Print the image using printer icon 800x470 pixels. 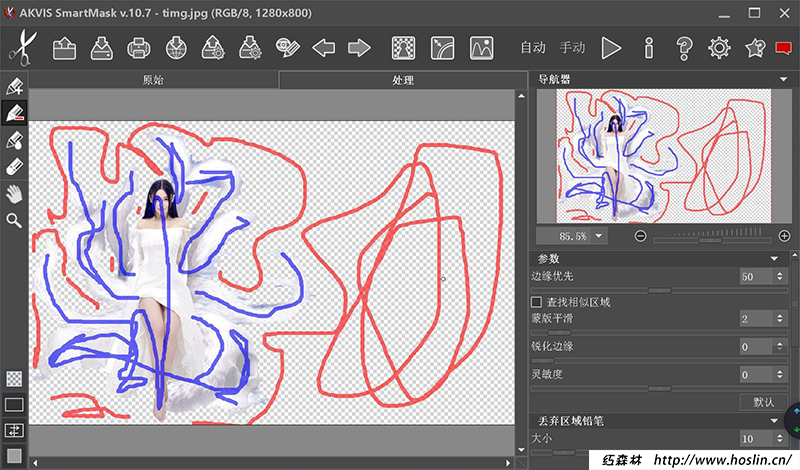tap(139, 48)
